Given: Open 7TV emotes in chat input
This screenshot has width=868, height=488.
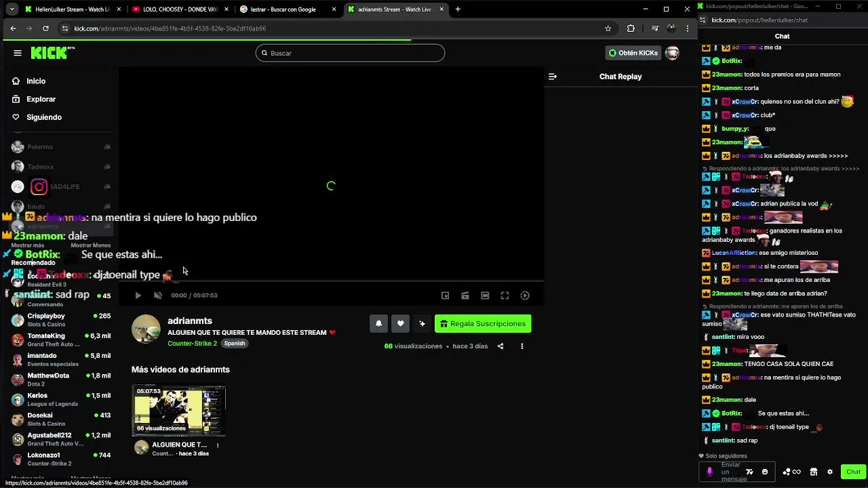Looking at the screenshot, I should pos(749,472).
